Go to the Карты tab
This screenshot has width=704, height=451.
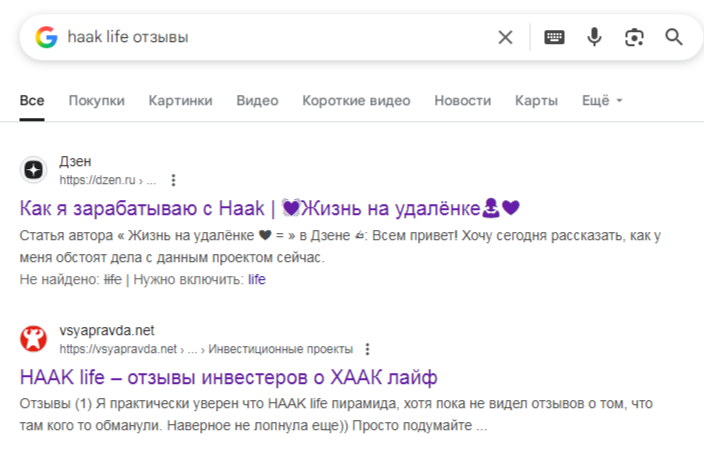point(536,101)
